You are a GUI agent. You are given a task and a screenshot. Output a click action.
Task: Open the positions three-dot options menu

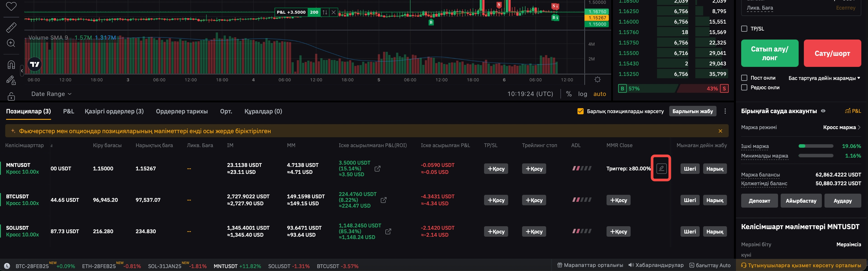(725, 111)
